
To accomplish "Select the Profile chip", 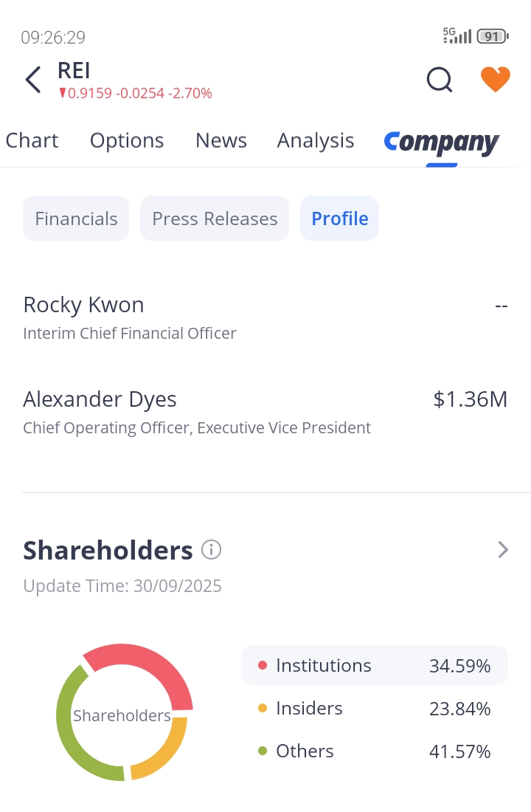I will pos(339,219).
